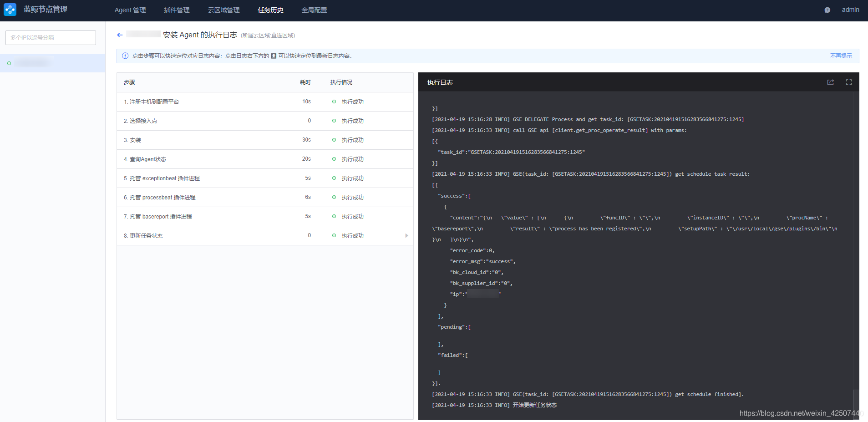Select step 7 托管 basereport 插件进程
Image resolution: width=868 pixels, height=422 pixels.
(265, 217)
